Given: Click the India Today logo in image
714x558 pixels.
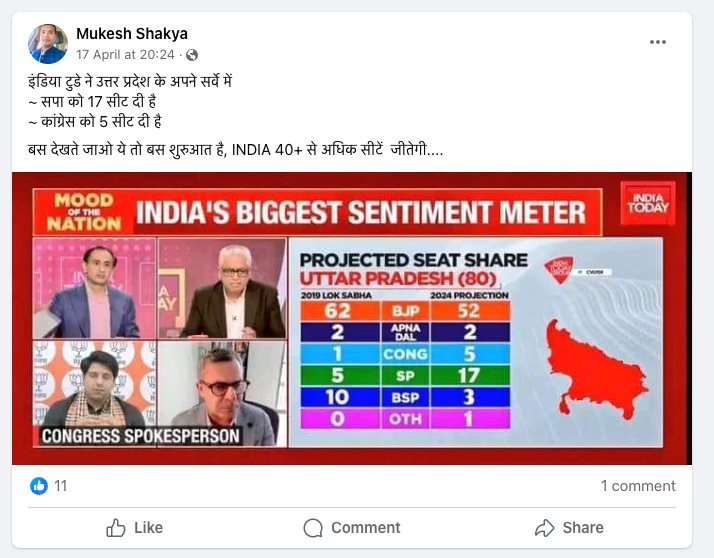Looking at the screenshot, I should click(x=648, y=202).
